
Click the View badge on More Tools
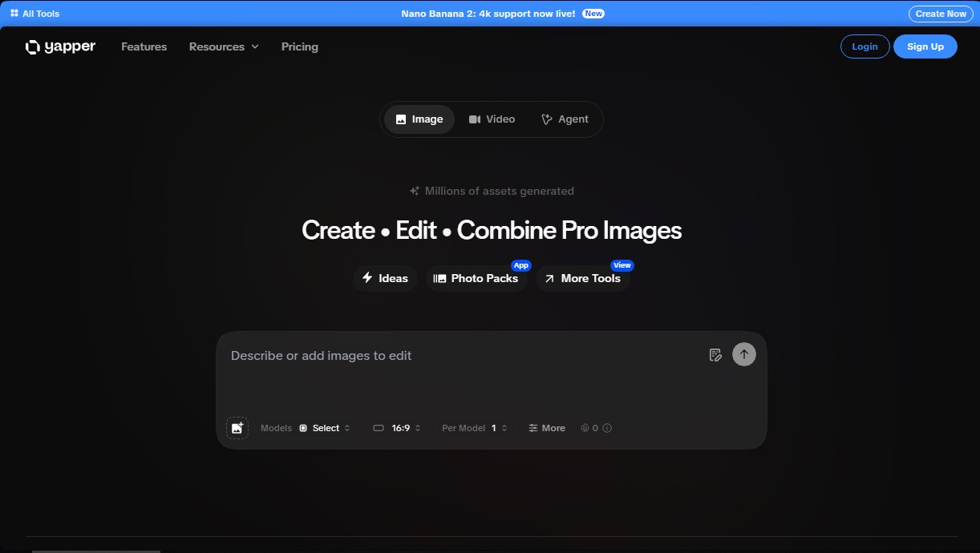[x=622, y=265]
